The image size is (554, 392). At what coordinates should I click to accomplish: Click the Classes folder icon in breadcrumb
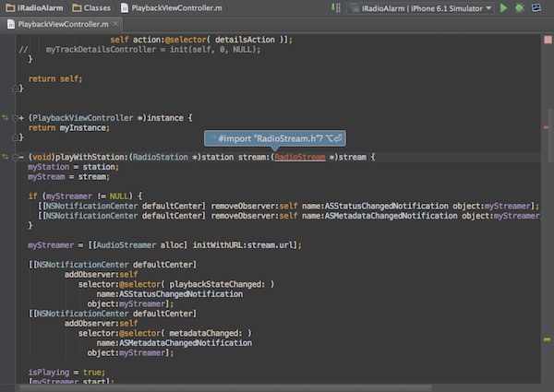(x=78, y=7)
